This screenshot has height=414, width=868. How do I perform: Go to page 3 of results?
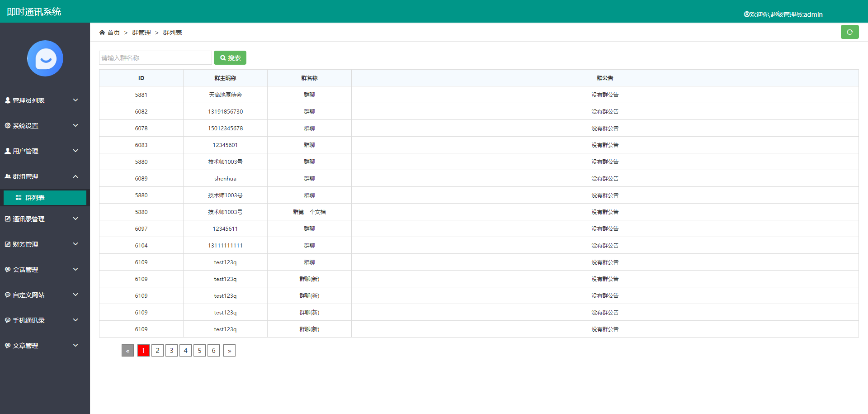[171, 350]
